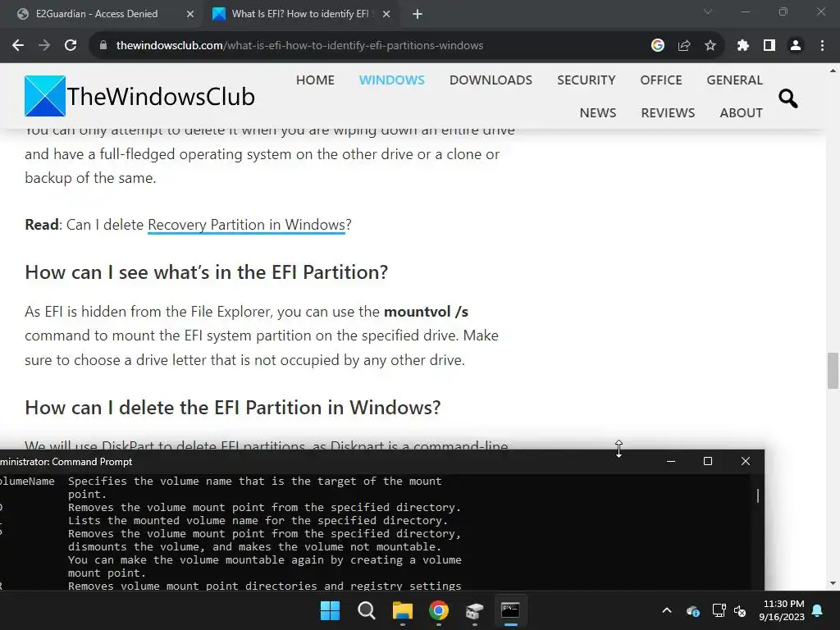Click TheWindowsClub logo

[139, 97]
